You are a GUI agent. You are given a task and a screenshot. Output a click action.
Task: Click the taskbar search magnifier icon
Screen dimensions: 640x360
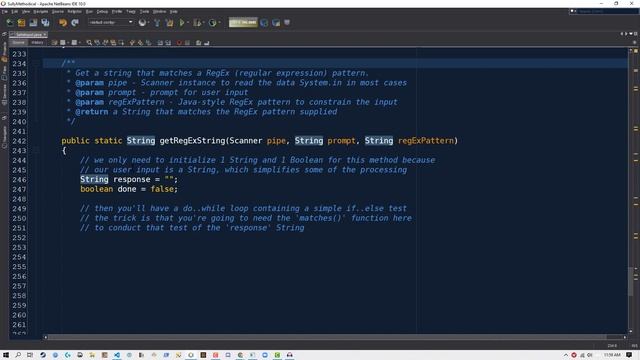(x=18, y=355)
